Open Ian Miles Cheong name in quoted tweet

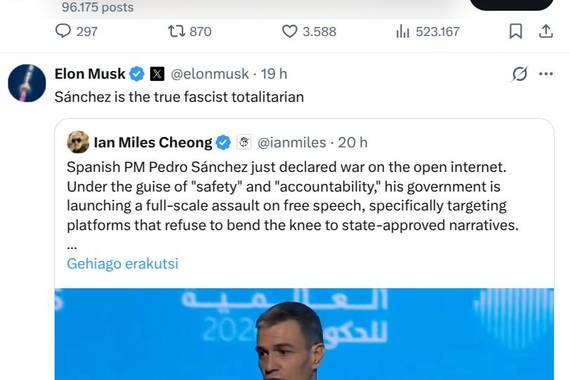(153, 142)
